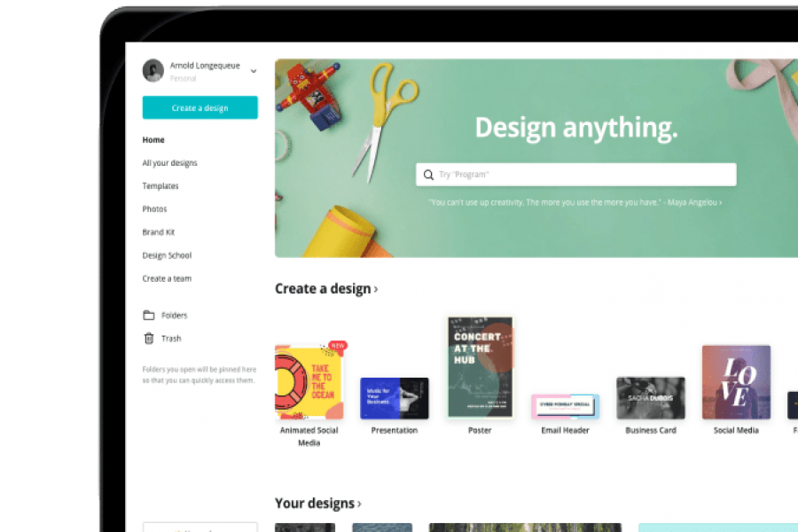Open All your designs
Screen dimensions: 798x532
pyautogui.click(x=170, y=163)
